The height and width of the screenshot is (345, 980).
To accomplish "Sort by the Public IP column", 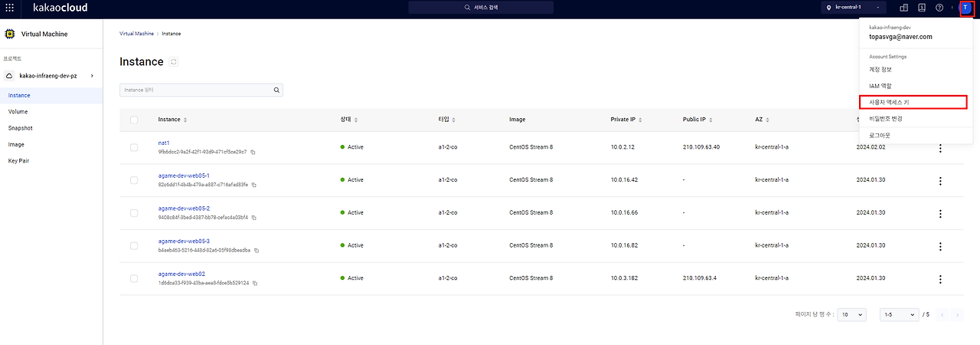I will pos(712,120).
